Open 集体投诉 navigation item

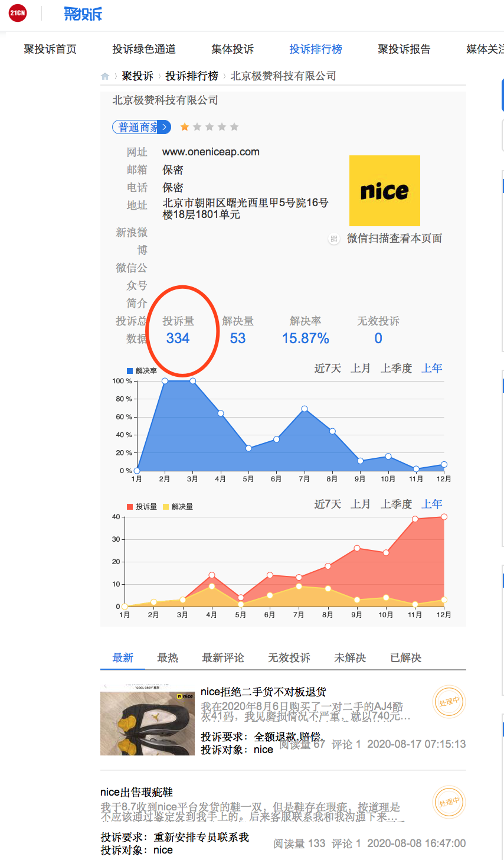coord(233,49)
